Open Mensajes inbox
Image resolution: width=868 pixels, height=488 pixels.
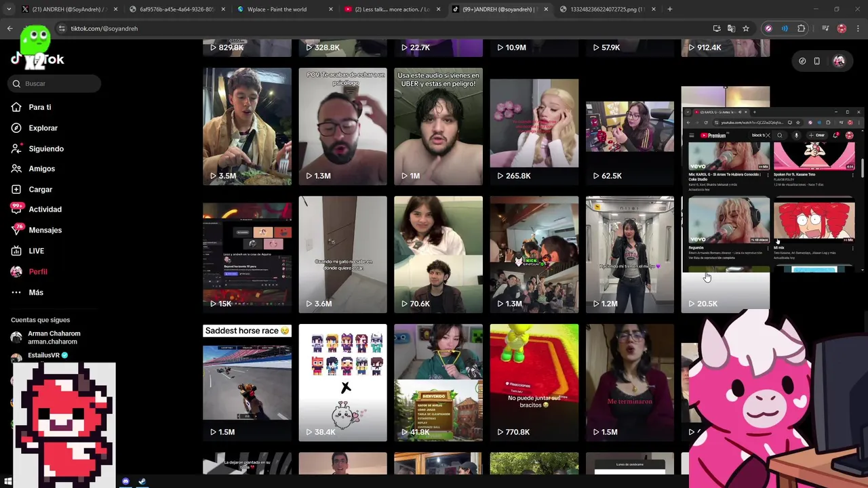click(x=45, y=230)
